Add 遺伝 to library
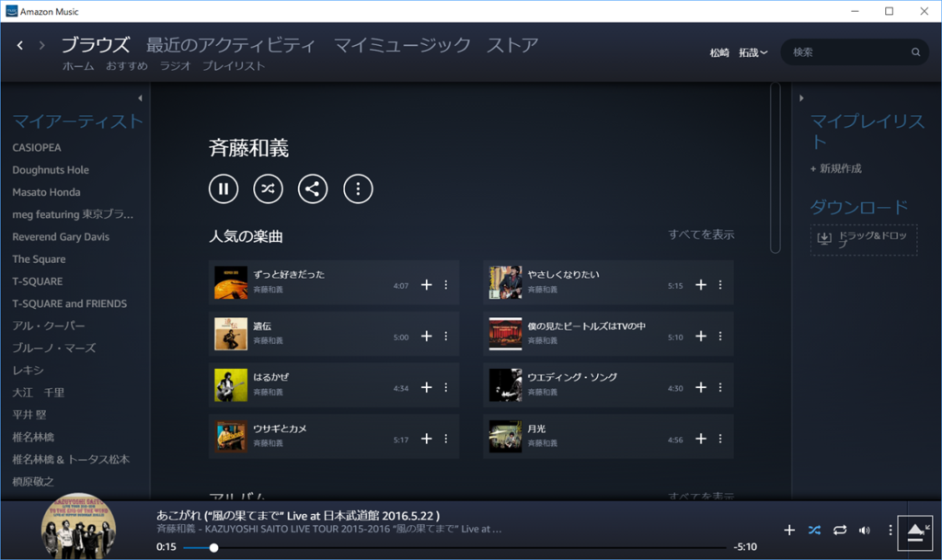Screen dimensions: 942x560 click(x=427, y=337)
